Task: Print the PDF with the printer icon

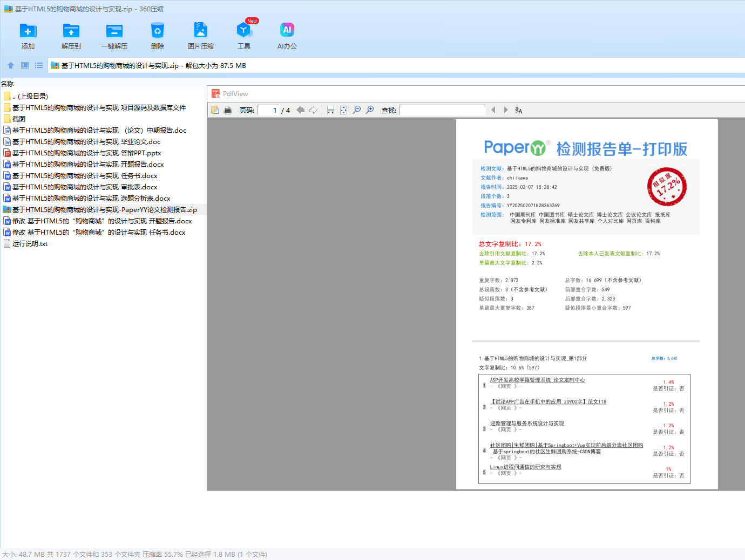Action: (228, 110)
